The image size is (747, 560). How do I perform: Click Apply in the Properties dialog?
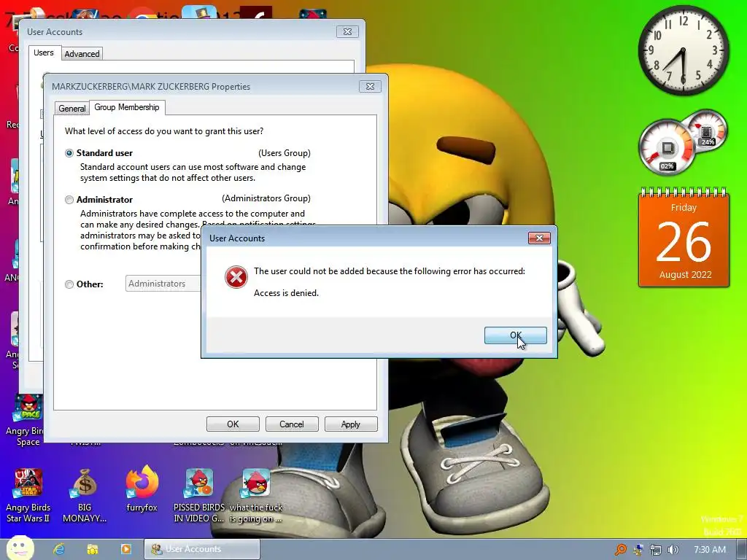tap(351, 424)
